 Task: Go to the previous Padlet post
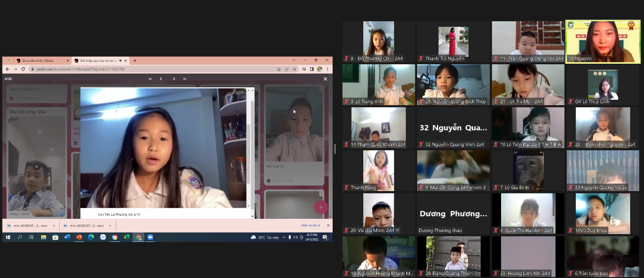[161, 79]
